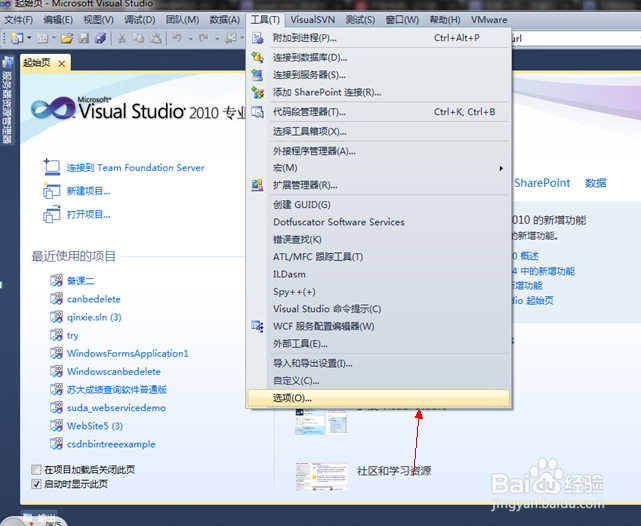Click the 代码段管理器 icon
Image resolution: width=641 pixels, height=526 pixels.
tap(258, 112)
